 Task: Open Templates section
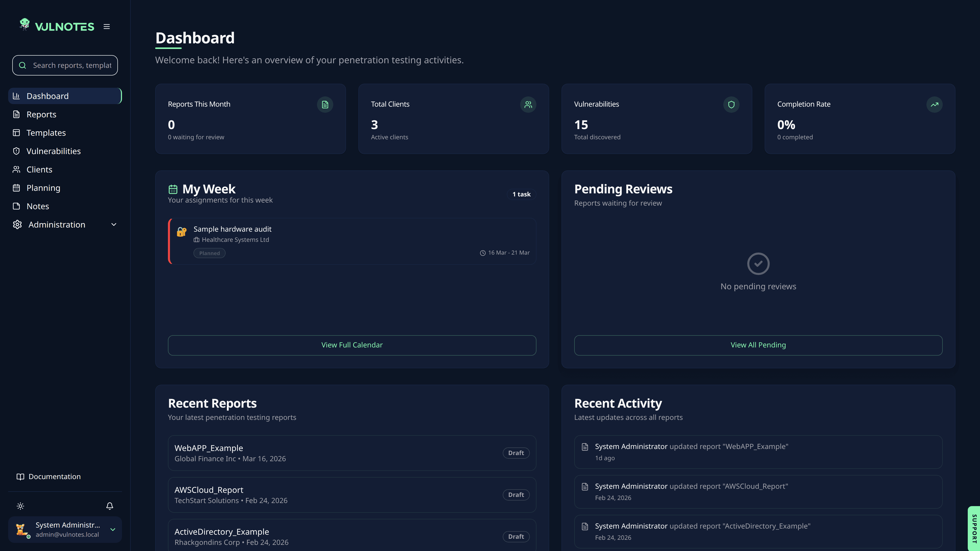65,133
